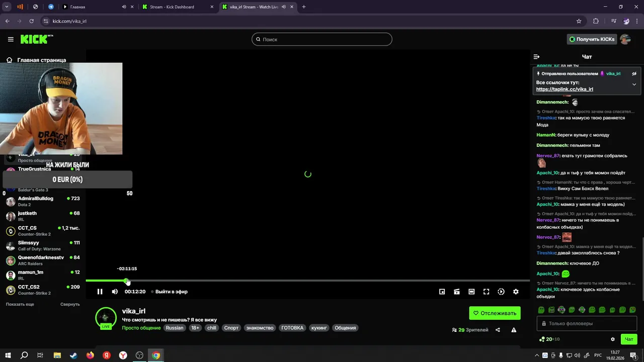Image resolution: width=644 pixels, height=362 pixels.
Task: Pause the stream playback
Action: pos(100,292)
